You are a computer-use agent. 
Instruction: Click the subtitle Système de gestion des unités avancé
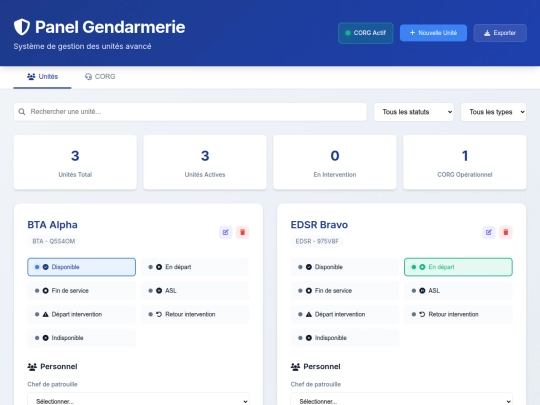tap(82, 46)
